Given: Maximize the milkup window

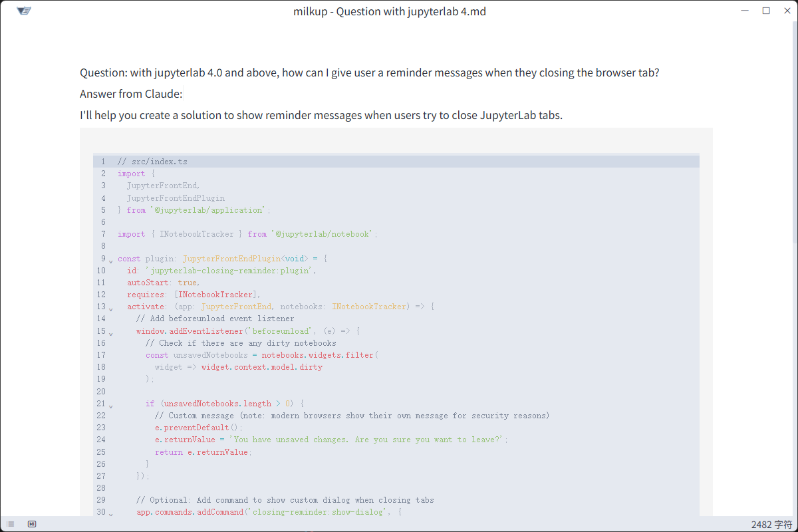Looking at the screenshot, I should [x=766, y=11].
